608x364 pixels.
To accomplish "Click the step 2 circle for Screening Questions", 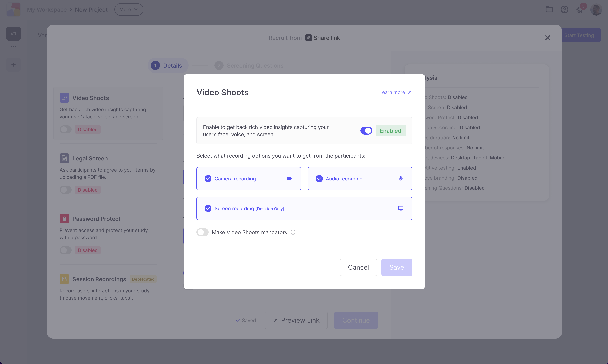I will click(x=219, y=65).
